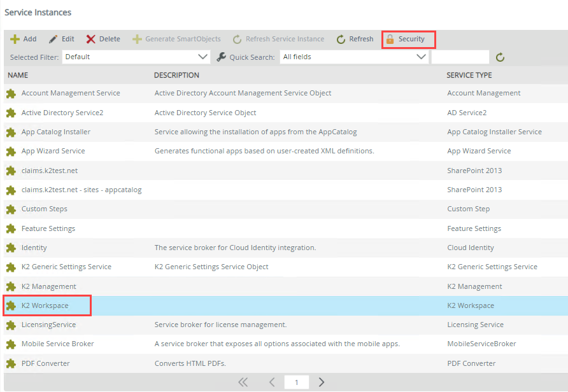Image resolution: width=568 pixels, height=392 pixels.
Task: Click the Quick Search wrench icon
Action: [222, 57]
